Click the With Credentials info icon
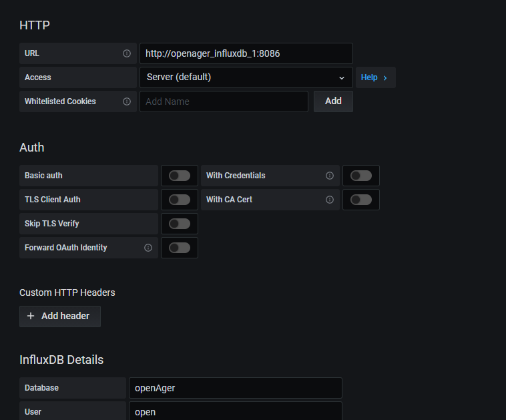The image size is (506, 420). pos(329,176)
